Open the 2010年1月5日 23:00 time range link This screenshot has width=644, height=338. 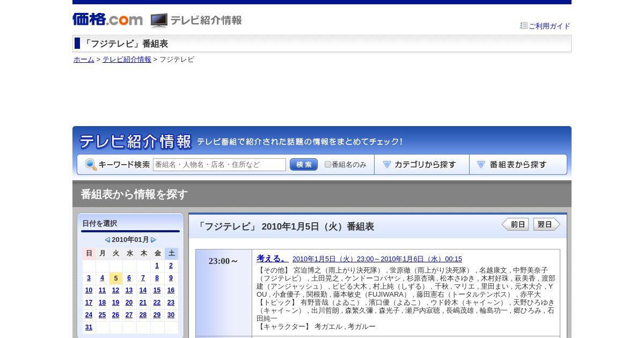[x=377, y=259]
